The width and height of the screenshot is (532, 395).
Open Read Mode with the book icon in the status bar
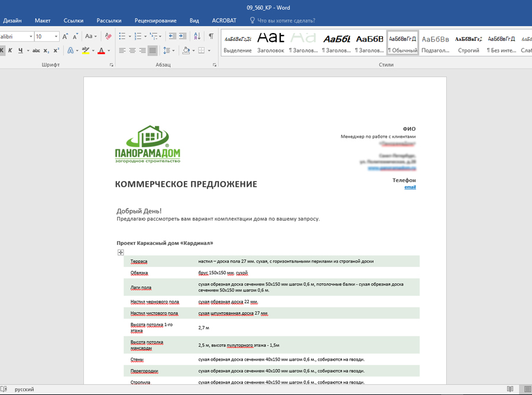coord(510,389)
